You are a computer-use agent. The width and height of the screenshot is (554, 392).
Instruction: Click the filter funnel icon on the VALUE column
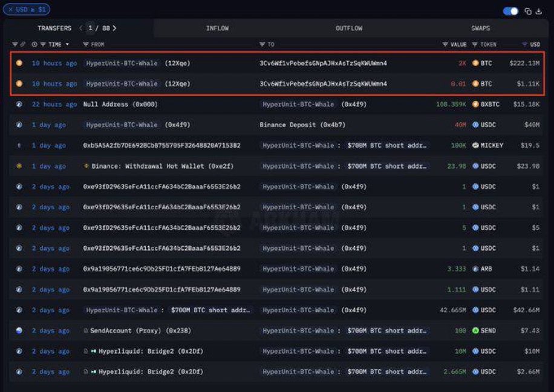pos(445,44)
